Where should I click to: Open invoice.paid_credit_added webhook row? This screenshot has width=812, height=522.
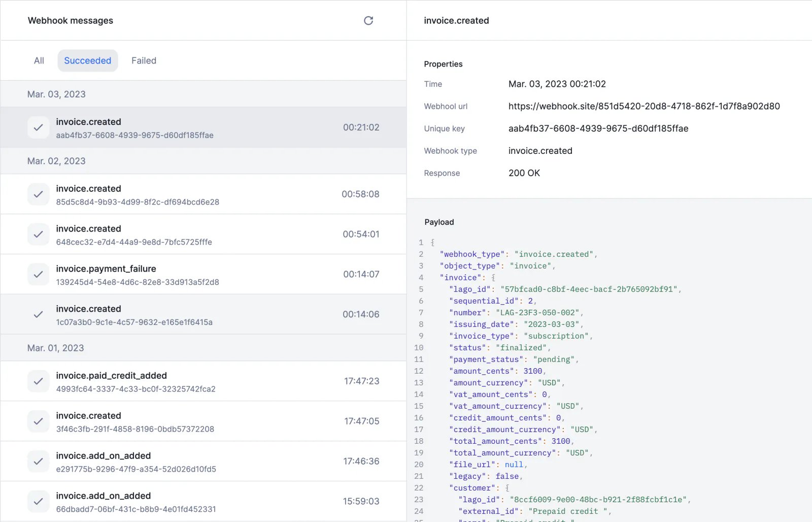coord(204,381)
